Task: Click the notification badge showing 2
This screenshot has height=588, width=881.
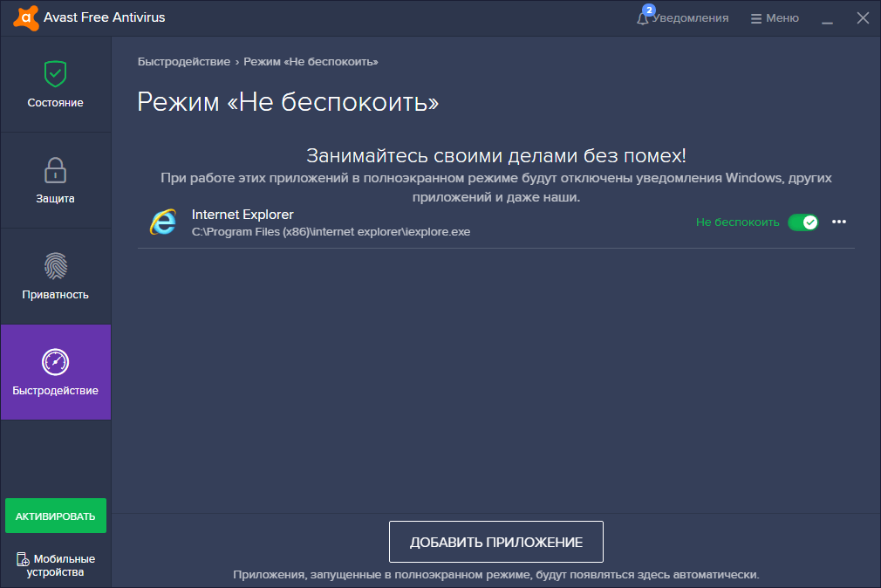Action: [x=647, y=10]
